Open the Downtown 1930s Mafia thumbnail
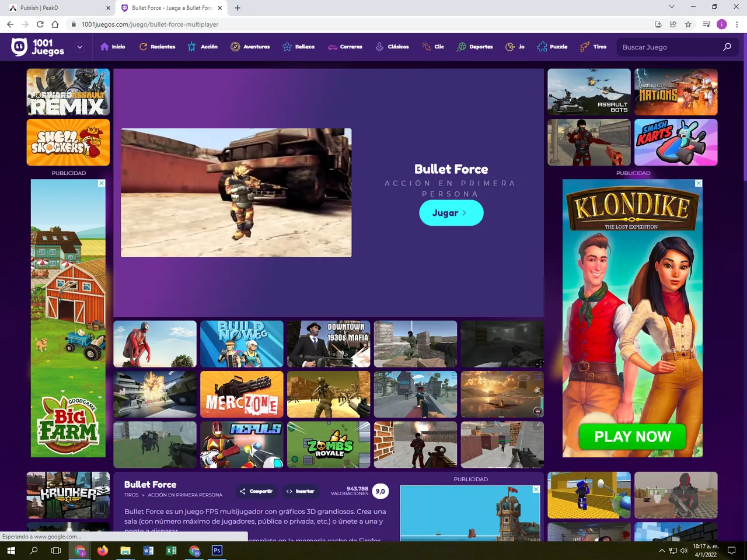Viewport: 747px width, 560px height. (x=329, y=344)
